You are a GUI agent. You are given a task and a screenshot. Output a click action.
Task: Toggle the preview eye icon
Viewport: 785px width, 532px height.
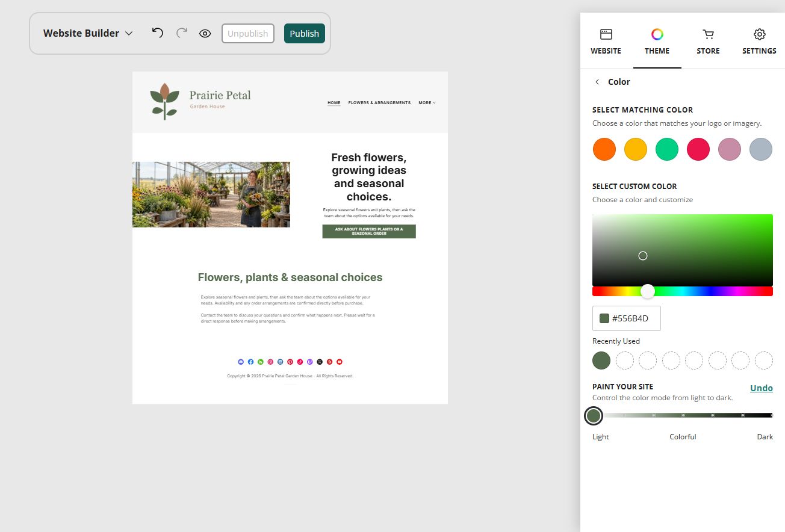[x=205, y=33]
